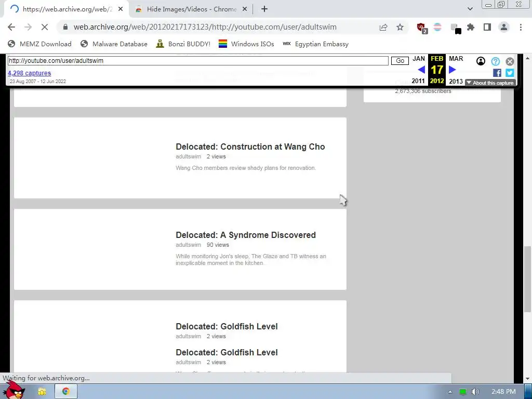Screen dimensions: 532x399
Task: Toggle the Chrome side panel
Action: tap(487, 27)
